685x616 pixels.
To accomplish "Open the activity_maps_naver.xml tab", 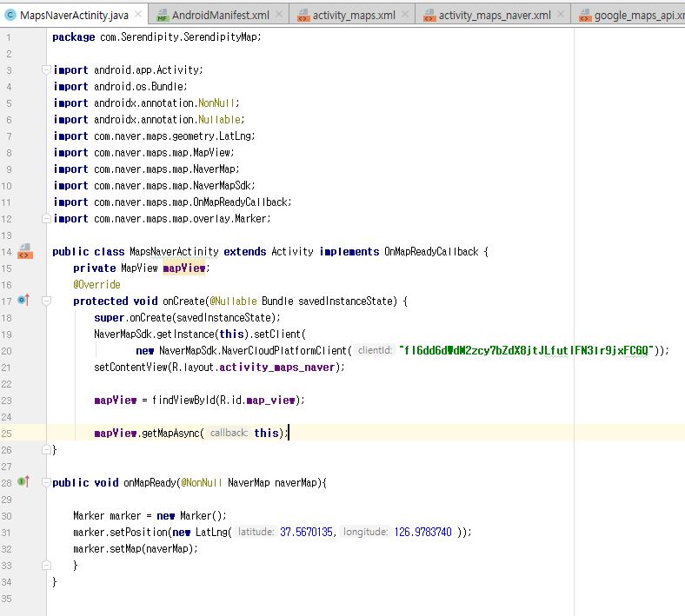I will [x=494, y=16].
